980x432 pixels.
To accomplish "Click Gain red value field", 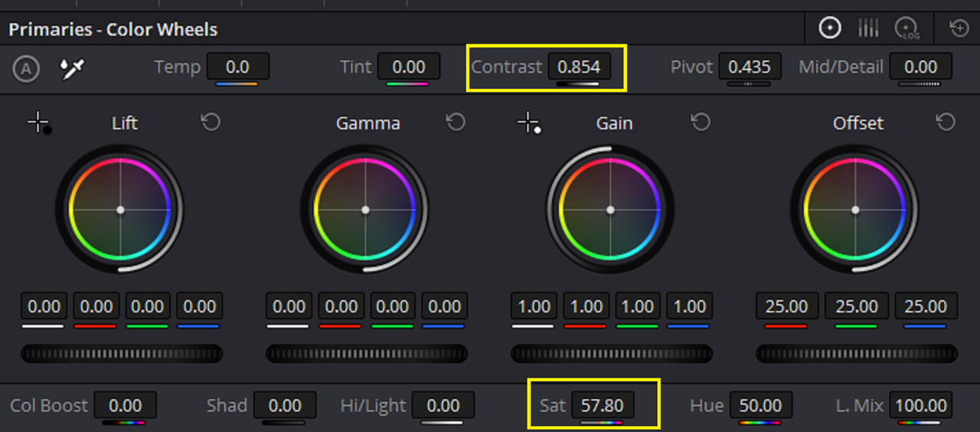I will [586, 306].
